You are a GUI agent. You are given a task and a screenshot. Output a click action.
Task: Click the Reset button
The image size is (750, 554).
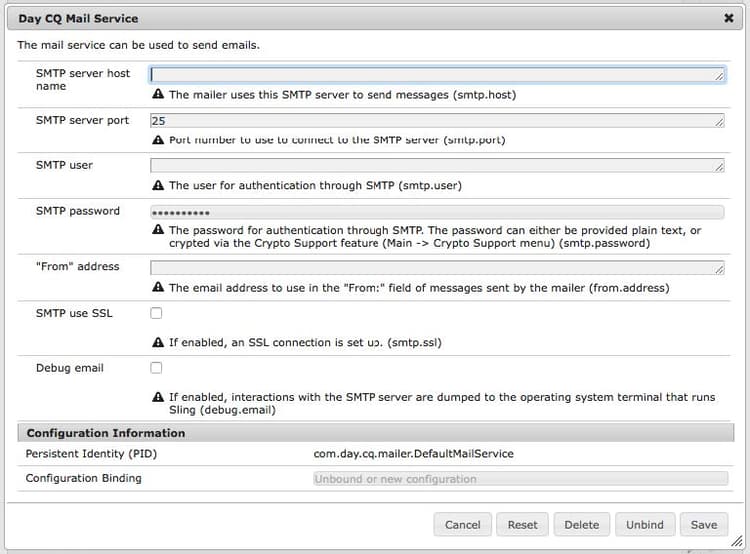coord(522,524)
